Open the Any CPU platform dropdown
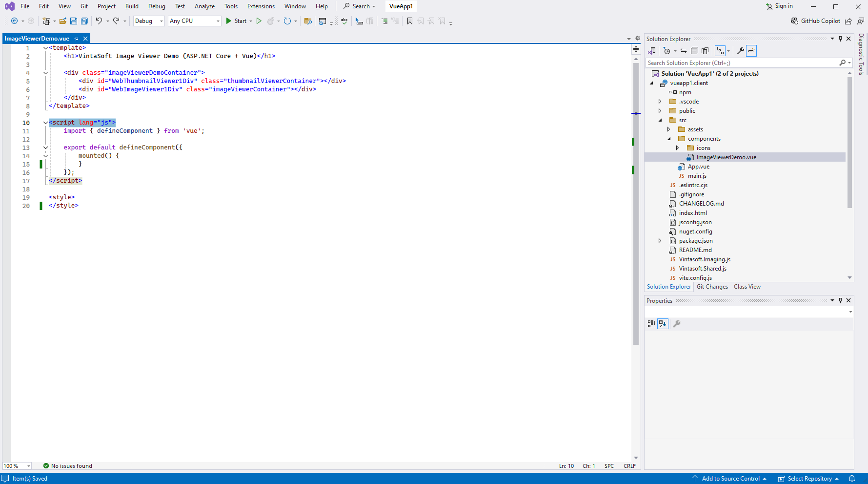868x484 pixels. click(x=195, y=21)
